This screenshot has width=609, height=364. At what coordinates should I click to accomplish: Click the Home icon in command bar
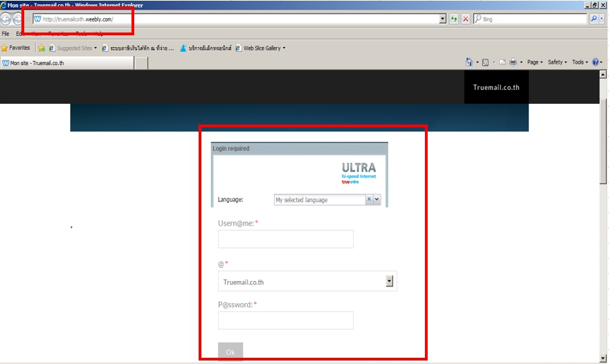(469, 62)
